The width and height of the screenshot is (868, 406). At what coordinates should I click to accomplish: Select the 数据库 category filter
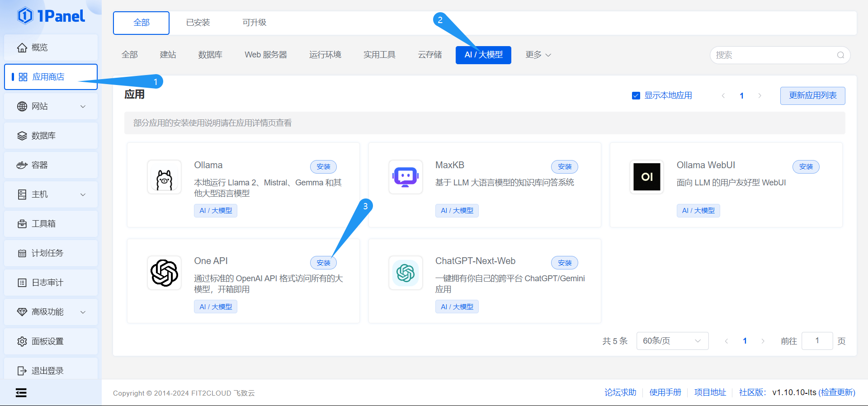[210, 55]
